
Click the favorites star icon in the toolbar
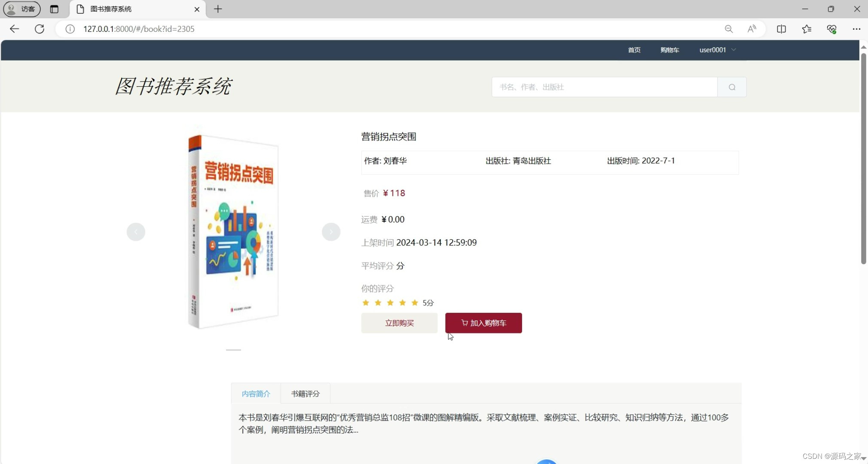(807, 29)
